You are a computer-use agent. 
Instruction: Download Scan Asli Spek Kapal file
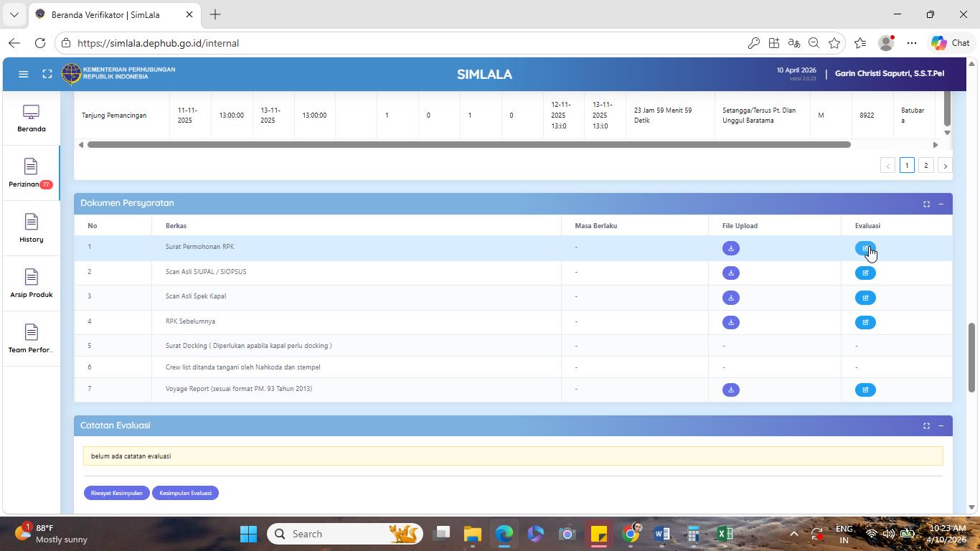point(731,298)
